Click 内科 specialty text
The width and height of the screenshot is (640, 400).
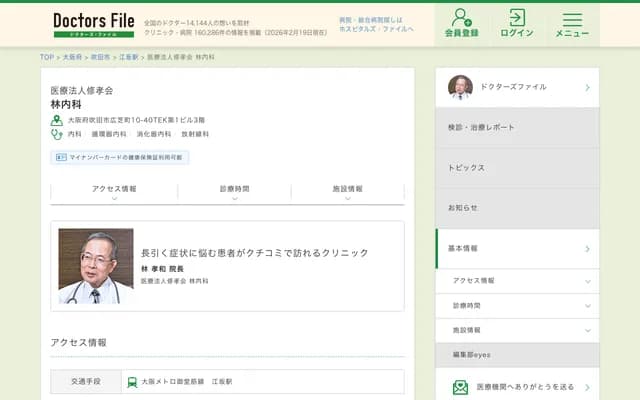(75, 134)
